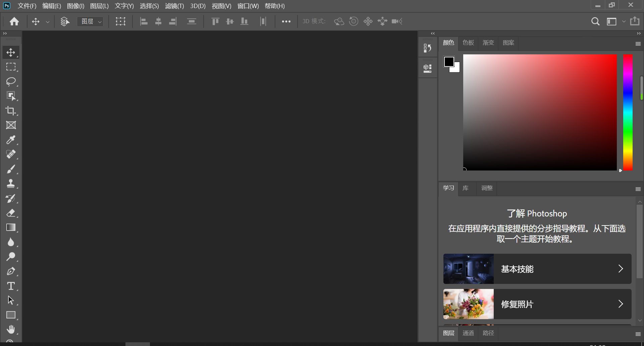The width and height of the screenshot is (644, 346).
Task: Select the Clone Stamp tool
Action: [x=11, y=184]
